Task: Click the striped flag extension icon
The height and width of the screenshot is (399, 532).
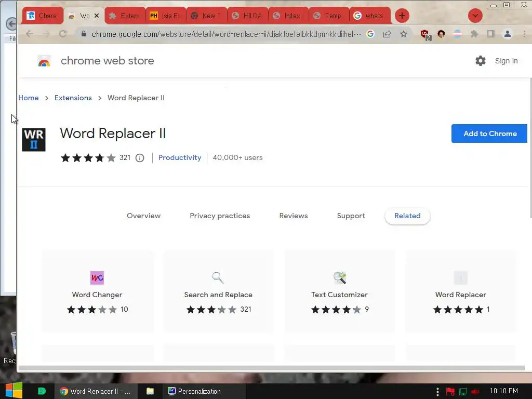Action: tap(457, 34)
